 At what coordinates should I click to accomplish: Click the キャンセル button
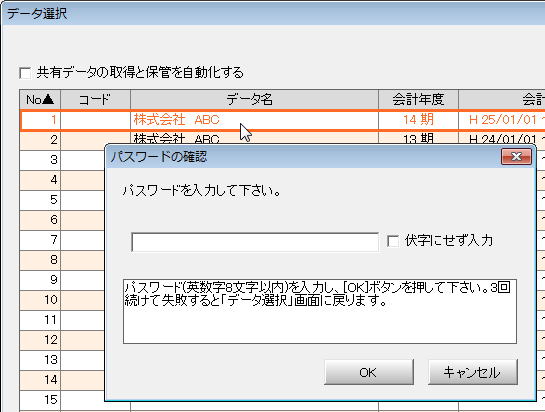(472, 372)
